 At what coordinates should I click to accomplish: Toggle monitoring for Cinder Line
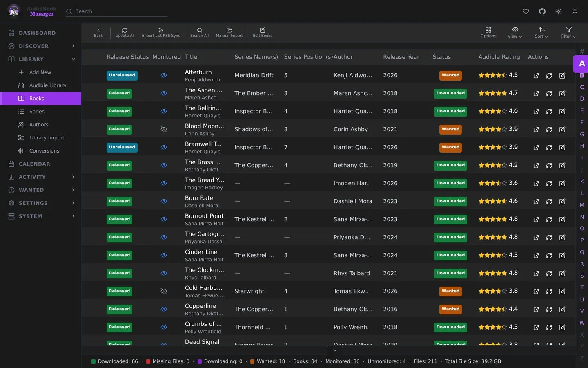click(164, 255)
